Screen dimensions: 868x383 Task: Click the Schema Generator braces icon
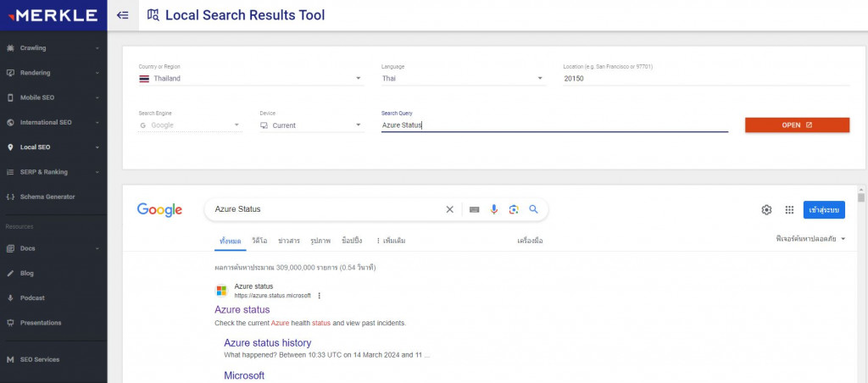click(x=10, y=197)
